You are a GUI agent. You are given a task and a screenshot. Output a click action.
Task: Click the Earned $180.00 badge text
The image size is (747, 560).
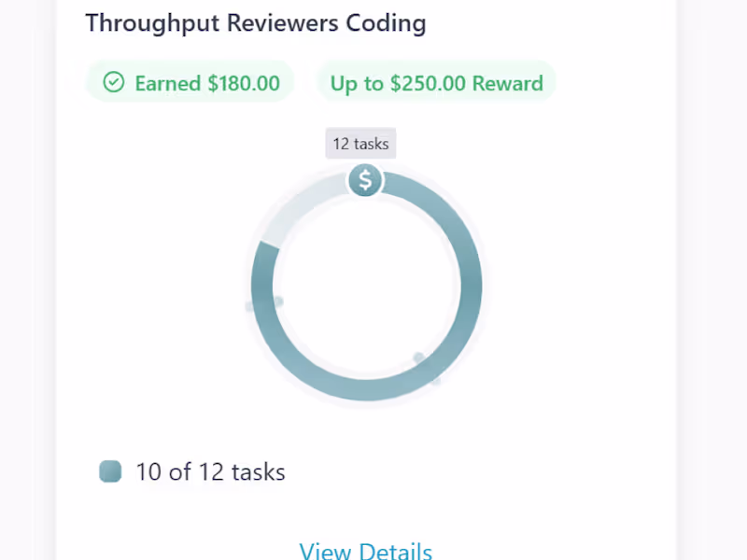206,83
